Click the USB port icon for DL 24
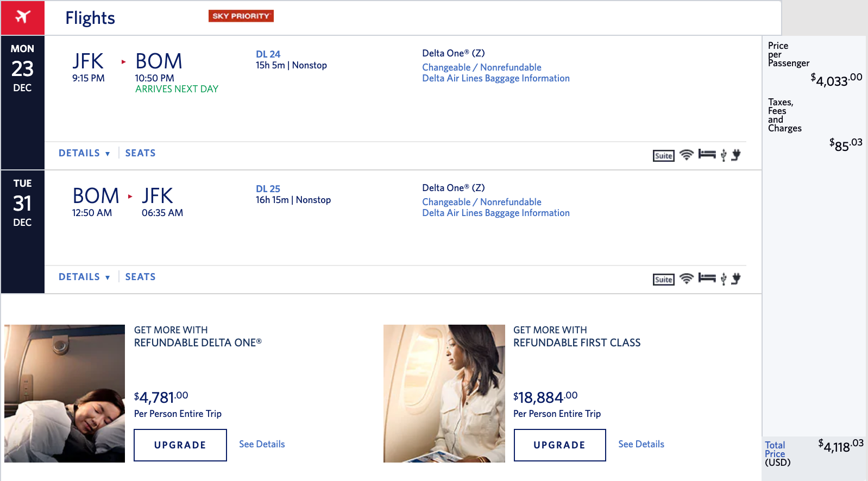Image resolution: width=868 pixels, height=481 pixels. 724,156
